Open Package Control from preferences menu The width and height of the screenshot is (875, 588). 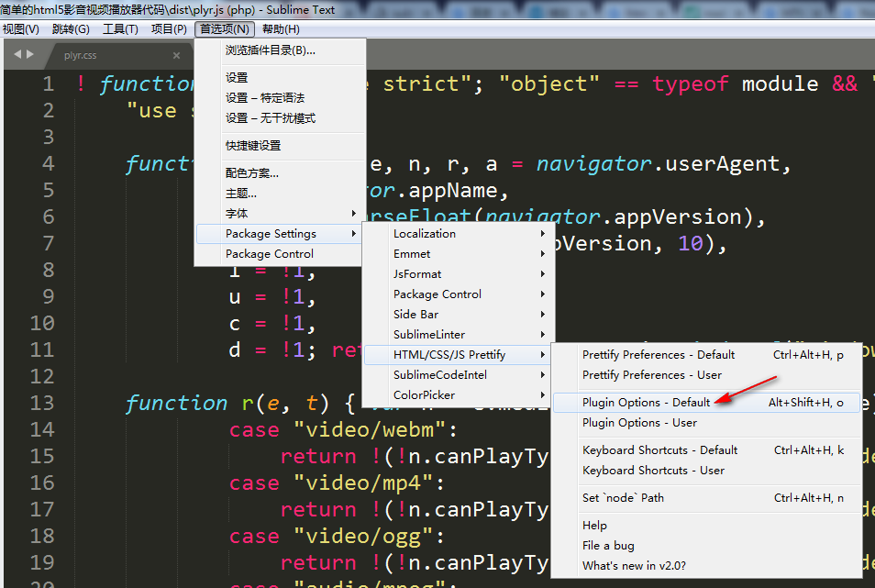(x=279, y=253)
